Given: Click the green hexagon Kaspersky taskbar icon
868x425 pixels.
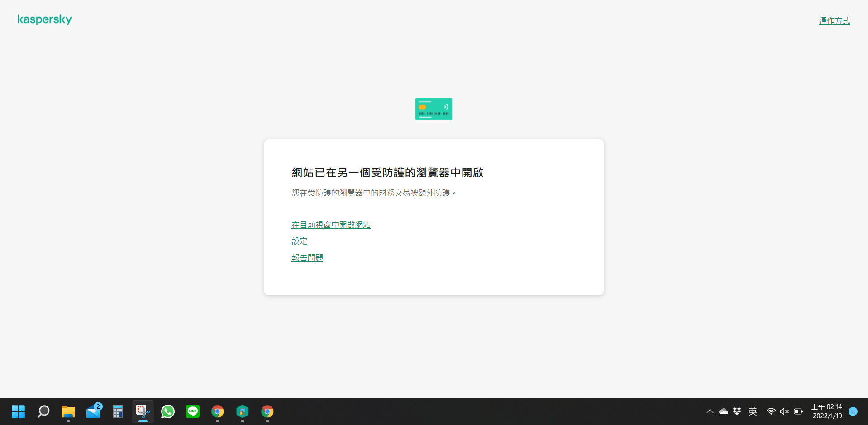Looking at the screenshot, I should 243,411.
